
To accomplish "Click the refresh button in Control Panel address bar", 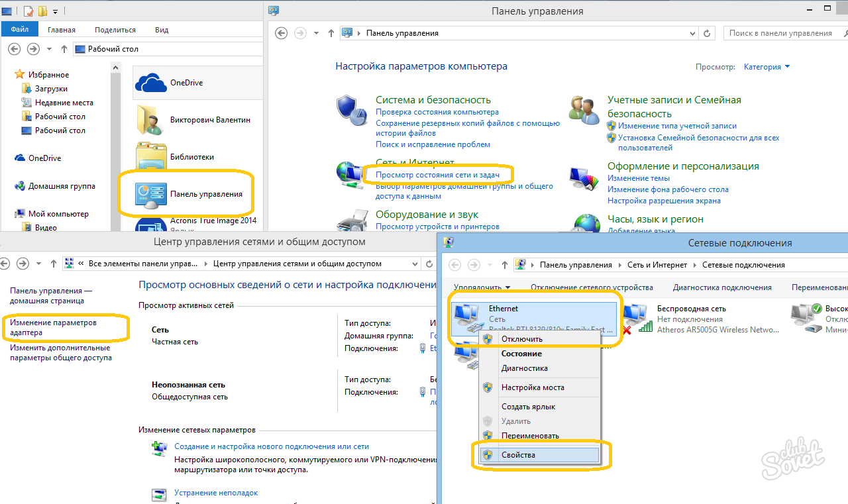I will [707, 33].
